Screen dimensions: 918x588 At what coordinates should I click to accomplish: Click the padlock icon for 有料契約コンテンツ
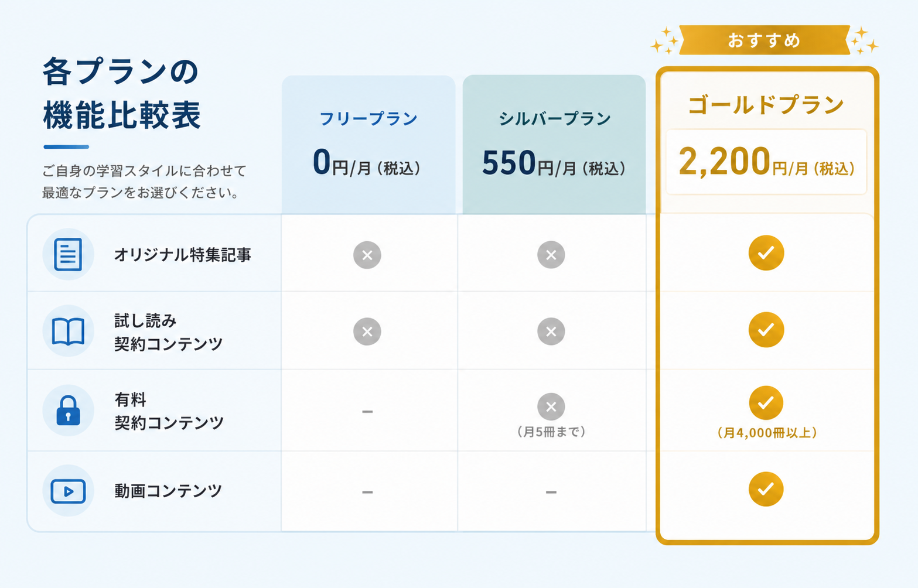click(68, 410)
